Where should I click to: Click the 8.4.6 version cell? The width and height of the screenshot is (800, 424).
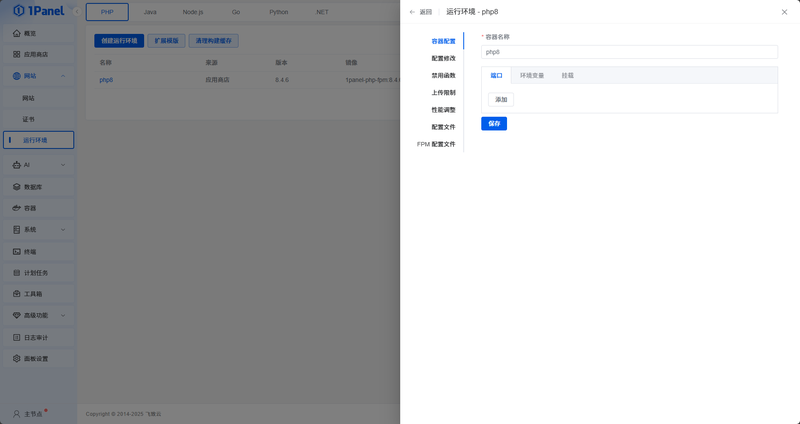pyautogui.click(x=282, y=80)
